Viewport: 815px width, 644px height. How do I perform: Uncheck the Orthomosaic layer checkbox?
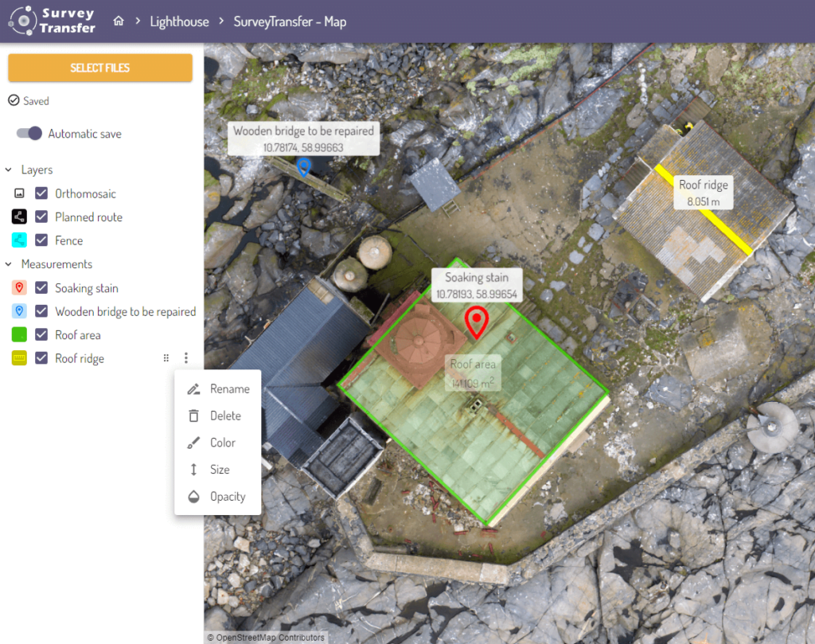pos(42,193)
